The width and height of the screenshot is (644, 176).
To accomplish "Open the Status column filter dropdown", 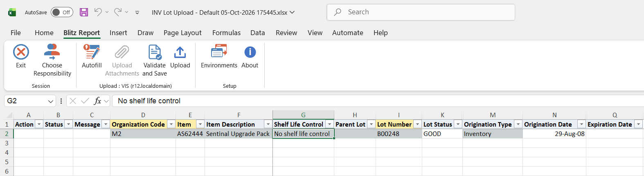I will [x=69, y=124].
